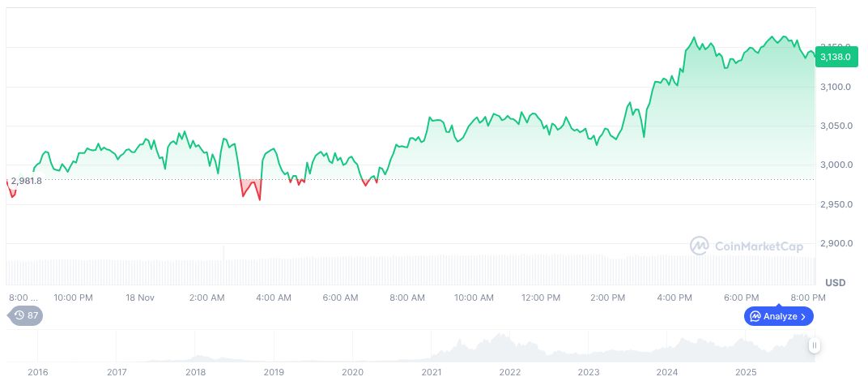Click the 4:00 PM label on the time axis

pyautogui.click(x=674, y=298)
